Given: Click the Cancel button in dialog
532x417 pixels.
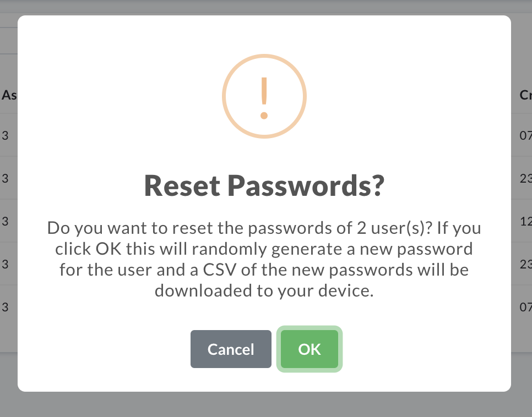Looking at the screenshot, I should (231, 349).
